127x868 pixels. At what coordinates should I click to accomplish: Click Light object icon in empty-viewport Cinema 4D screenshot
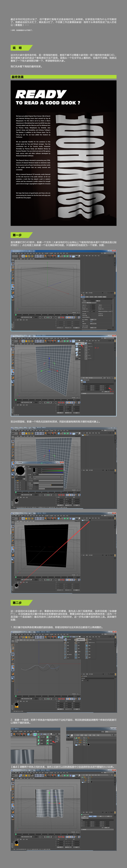[79, 256]
